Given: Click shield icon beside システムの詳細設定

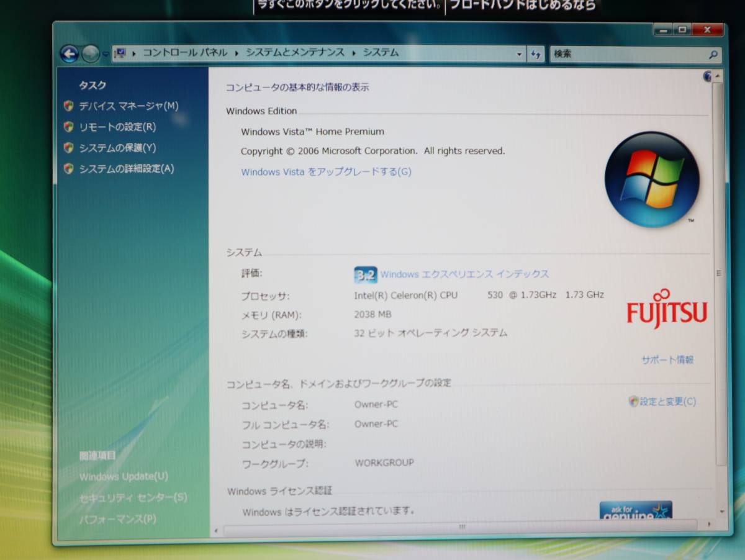Looking at the screenshot, I should click(x=68, y=169).
